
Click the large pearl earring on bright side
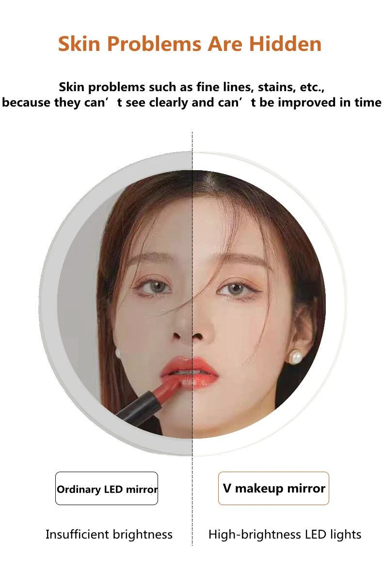[295, 358]
